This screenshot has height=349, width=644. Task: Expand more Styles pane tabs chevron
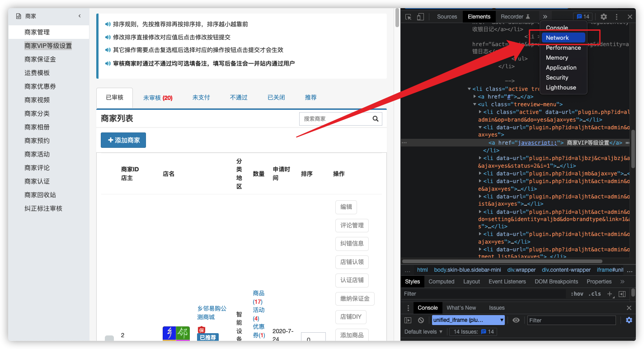coord(622,282)
